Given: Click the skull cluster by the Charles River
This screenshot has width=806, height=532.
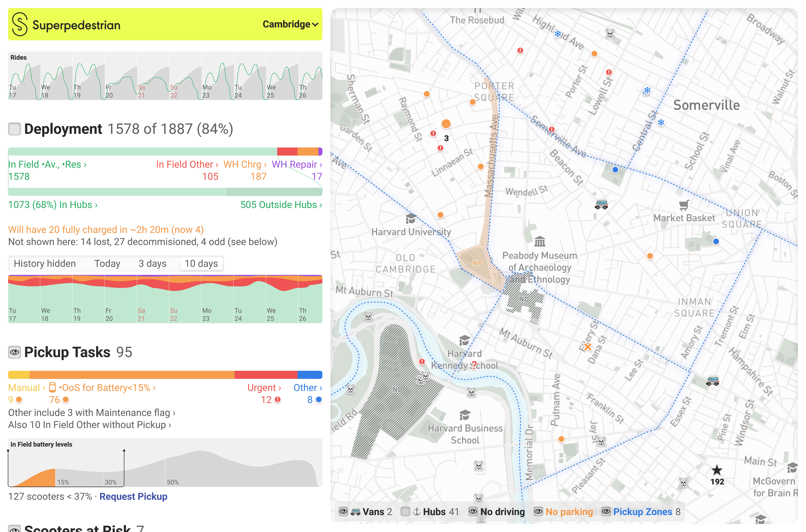Looking at the screenshot, I should point(423,377).
